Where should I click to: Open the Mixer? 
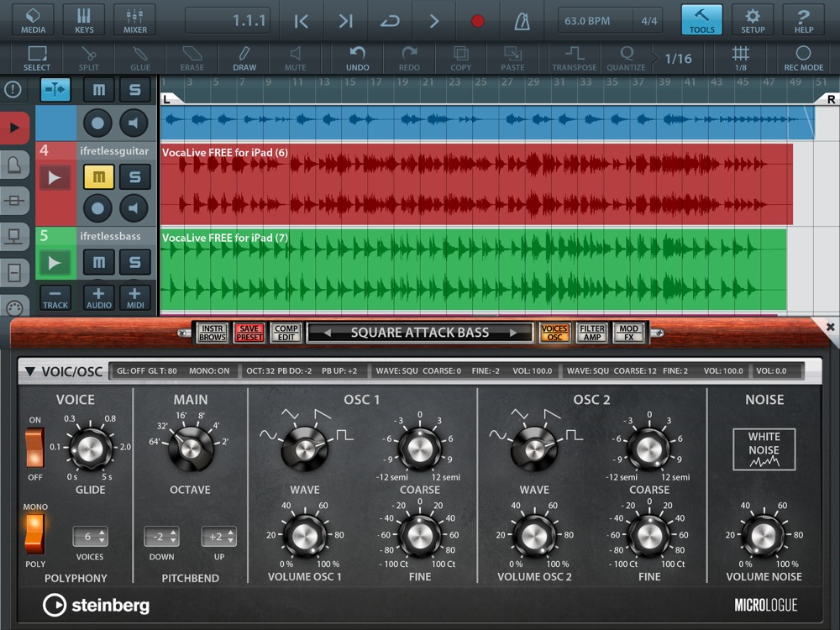(135, 20)
